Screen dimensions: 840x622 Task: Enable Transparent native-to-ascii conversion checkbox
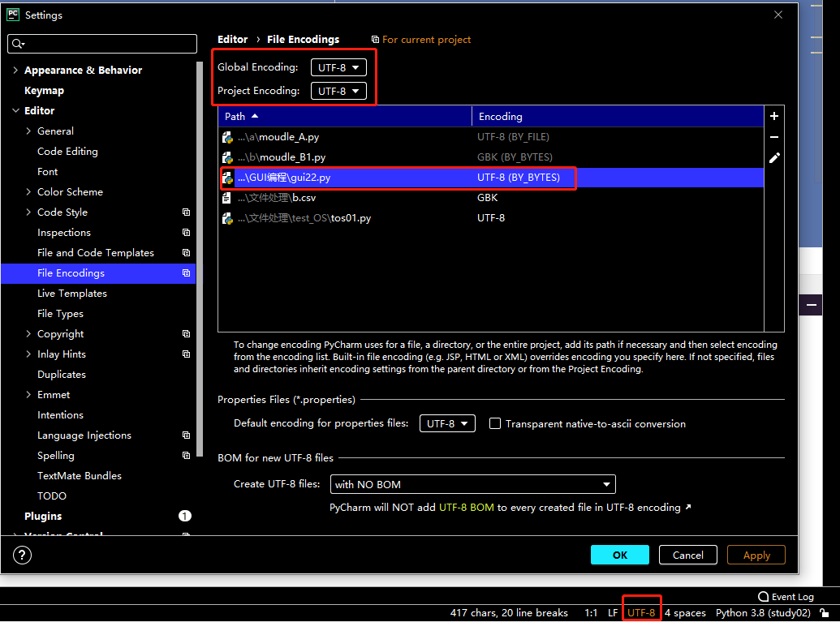495,423
